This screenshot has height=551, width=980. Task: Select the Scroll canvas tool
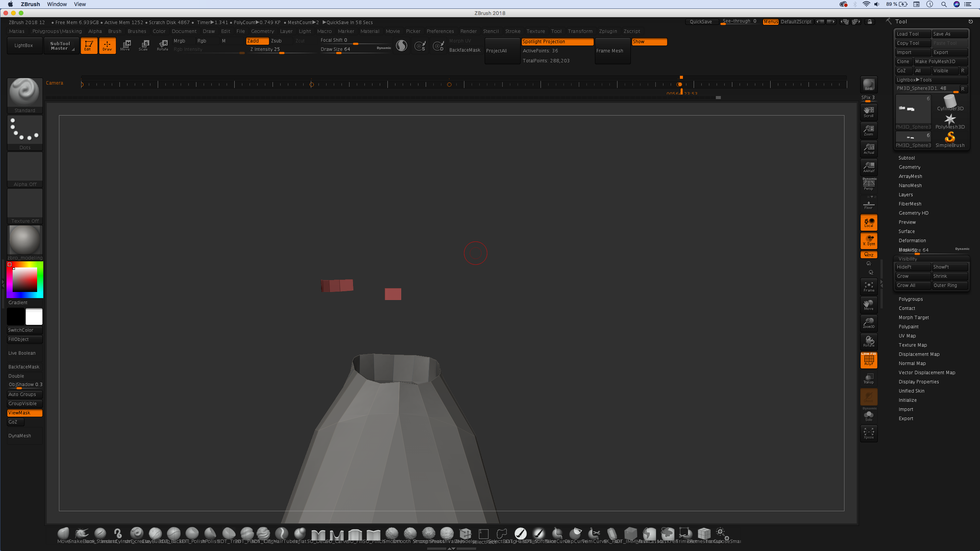pyautogui.click(x=869, y=112)
